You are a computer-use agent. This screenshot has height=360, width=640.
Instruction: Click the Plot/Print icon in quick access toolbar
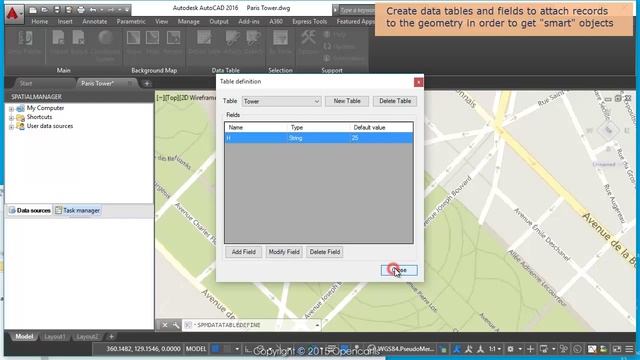click(81, 9)
